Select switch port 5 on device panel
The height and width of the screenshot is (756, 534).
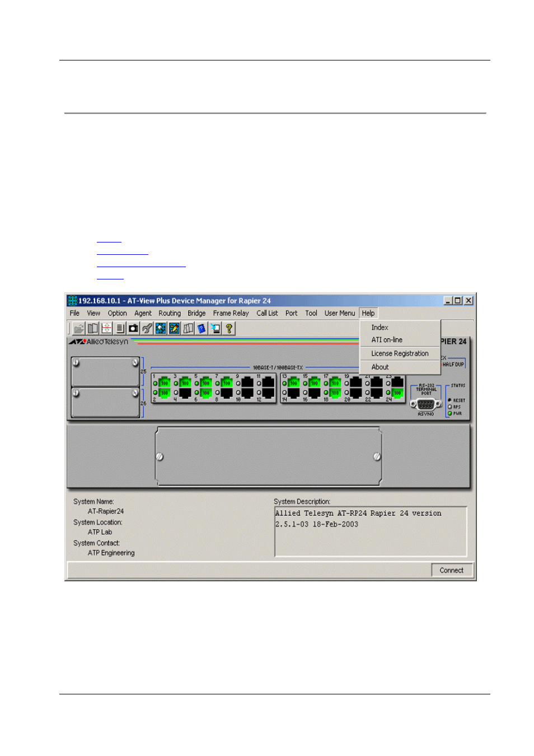(205, 383)
